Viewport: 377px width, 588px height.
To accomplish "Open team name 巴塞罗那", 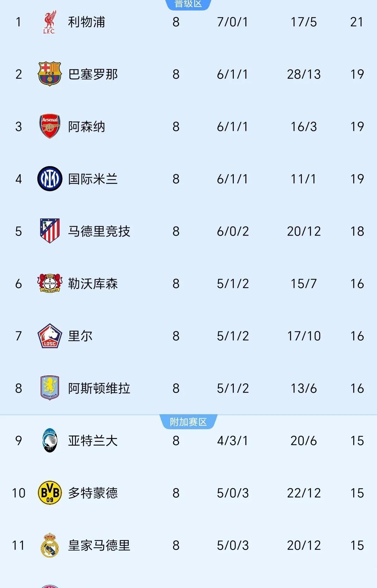I will (93, 74).
